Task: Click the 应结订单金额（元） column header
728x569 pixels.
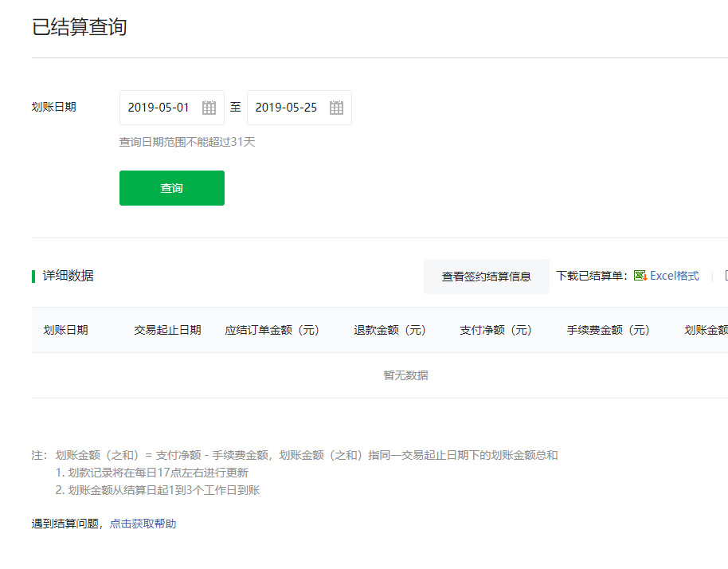Action: [272, 330]
